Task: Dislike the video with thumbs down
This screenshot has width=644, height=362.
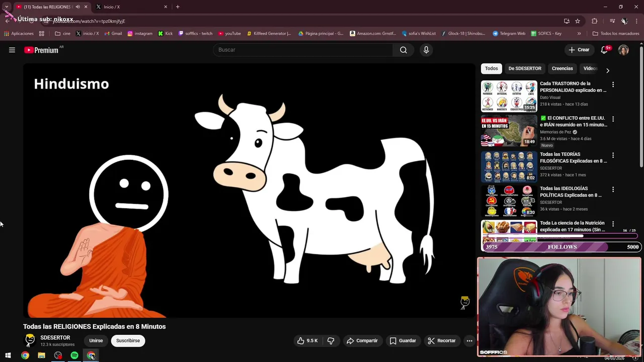Action: (331, 340)
